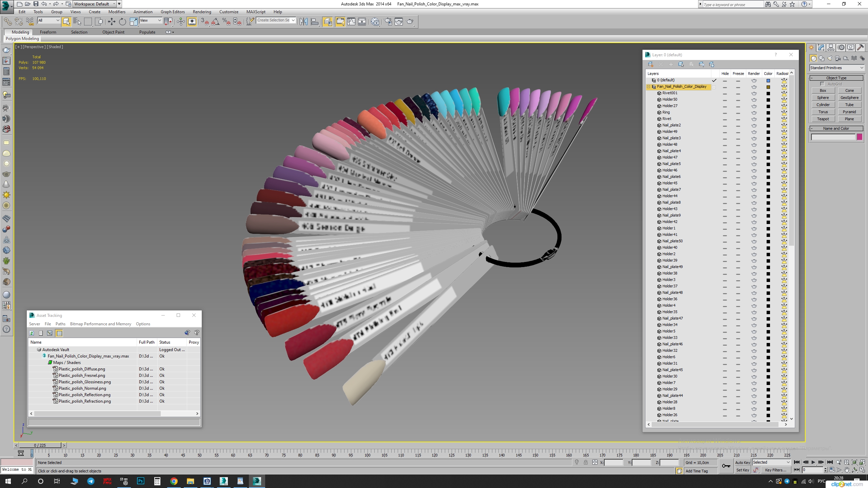Image resolution: width=868 pixels, height=488 pixels.
Task: Open Photoshop from the Windows taskbar
Action: tap(140, 481)
